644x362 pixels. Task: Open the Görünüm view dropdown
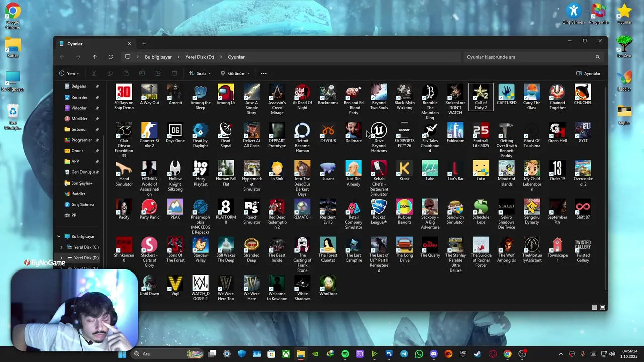(235, 73)
